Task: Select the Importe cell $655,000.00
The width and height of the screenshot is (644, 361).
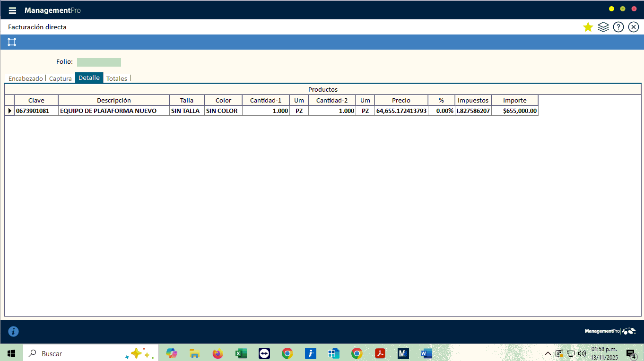Action: pyautogui.click(x=514, y=111)
